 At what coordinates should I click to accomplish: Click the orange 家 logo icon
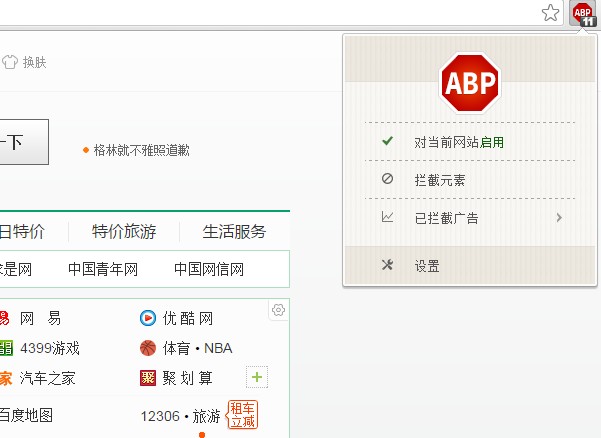click(x=6, y=378)
